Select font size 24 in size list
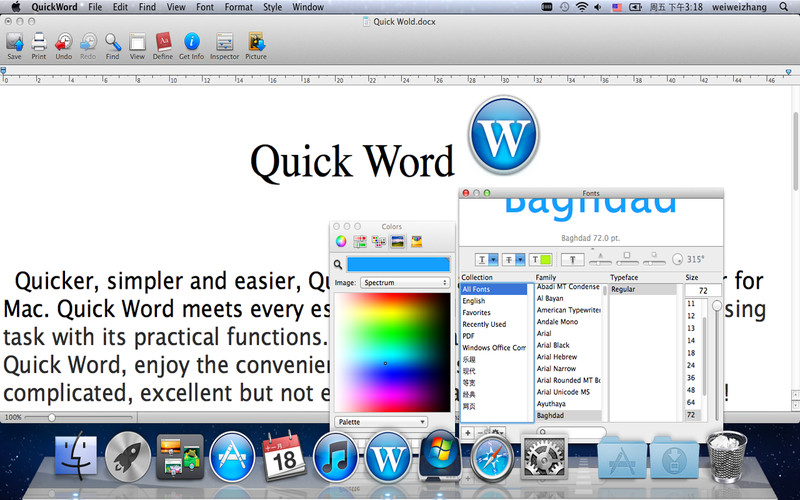 point(692,365)
